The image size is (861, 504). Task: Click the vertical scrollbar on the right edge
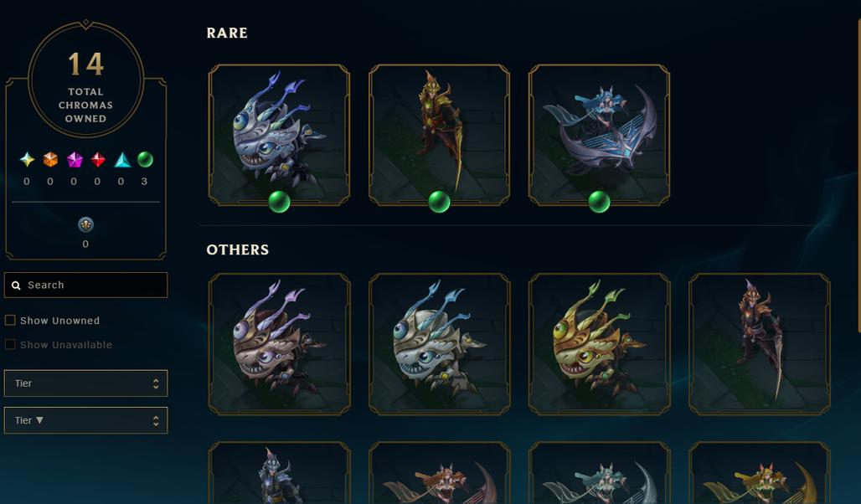click(x=858, y=176)
